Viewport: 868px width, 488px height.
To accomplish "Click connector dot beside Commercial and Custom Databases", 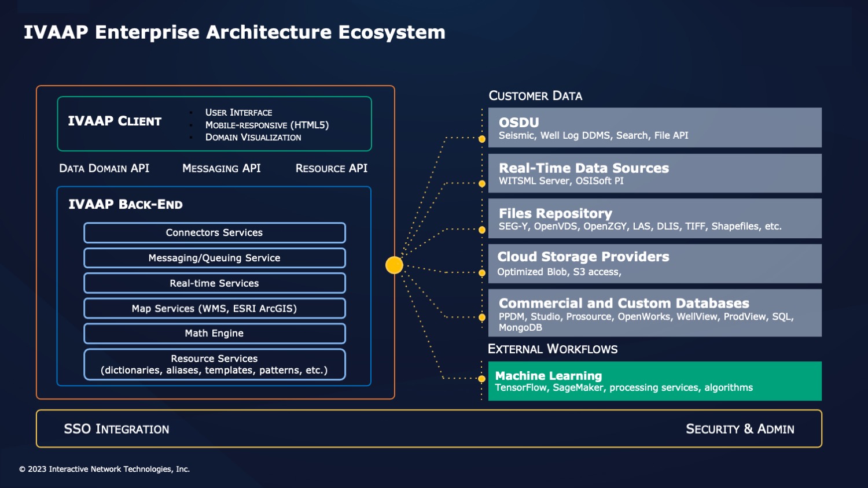I will [x=482, y=317].
